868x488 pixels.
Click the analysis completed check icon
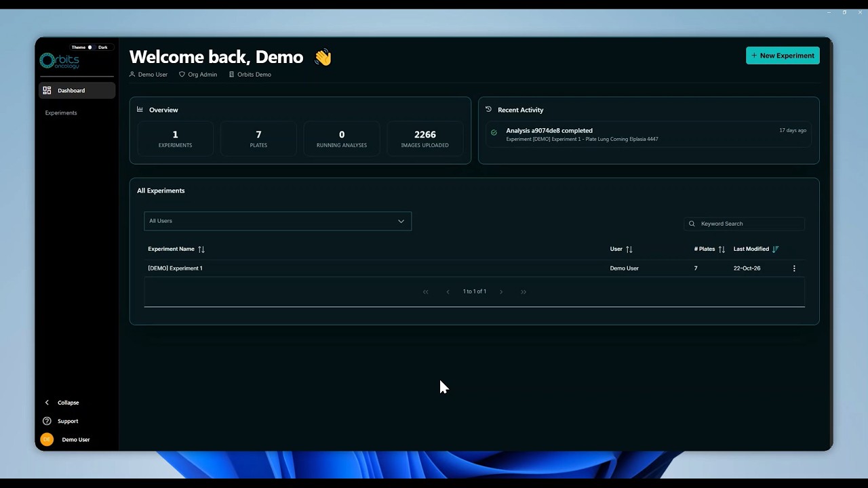[x=494, y=133]
